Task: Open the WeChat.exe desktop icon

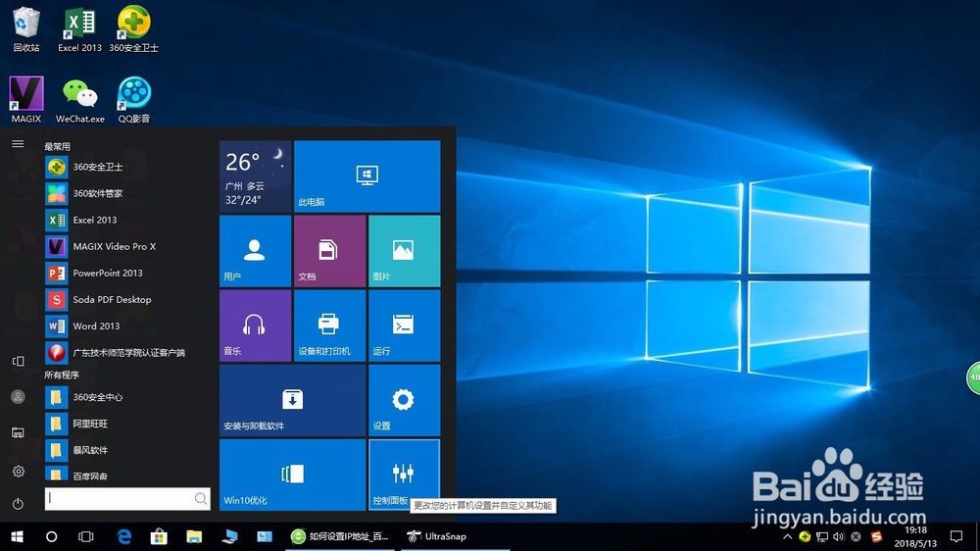Action: click(x=80, y=100)
